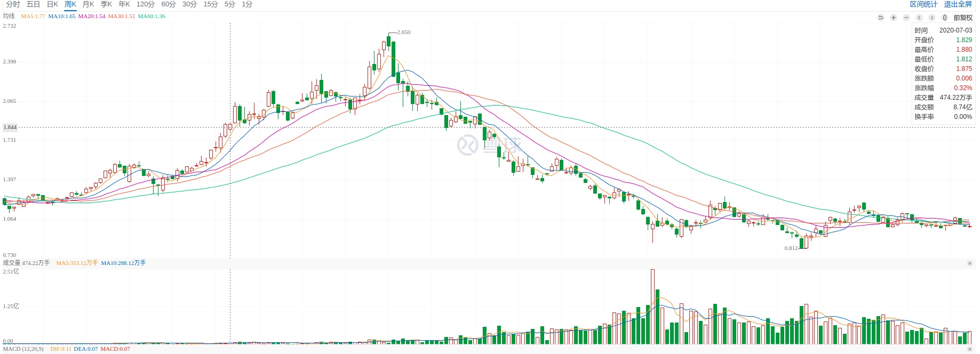
Task: Click the MA5:1.77 legend value
Action: (33, 16)
